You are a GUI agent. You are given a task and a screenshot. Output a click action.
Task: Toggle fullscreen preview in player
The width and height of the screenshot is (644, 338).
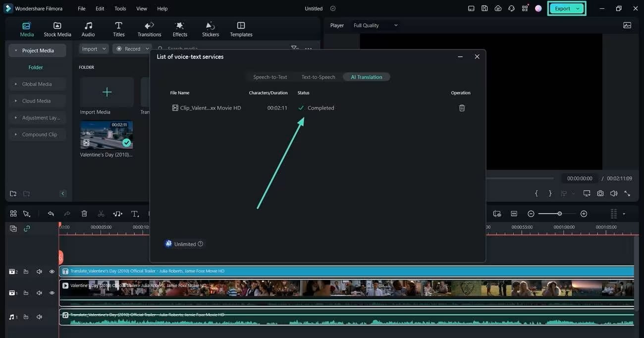627,193
